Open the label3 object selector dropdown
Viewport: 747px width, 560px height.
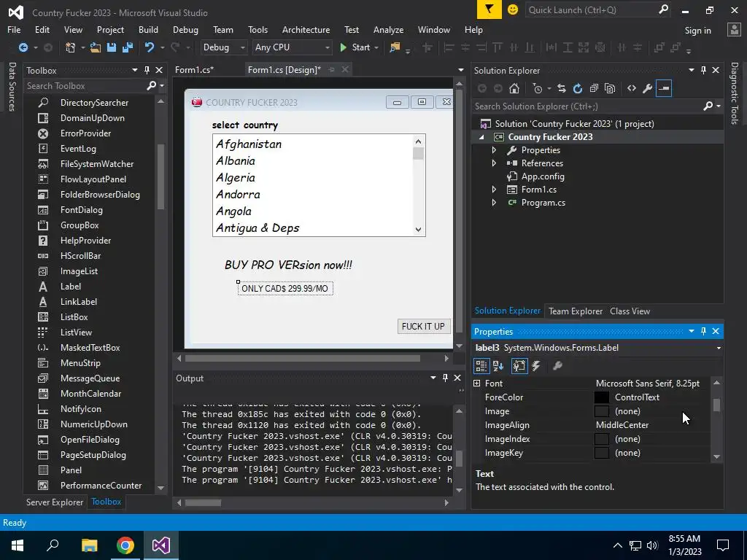(719, 348)
